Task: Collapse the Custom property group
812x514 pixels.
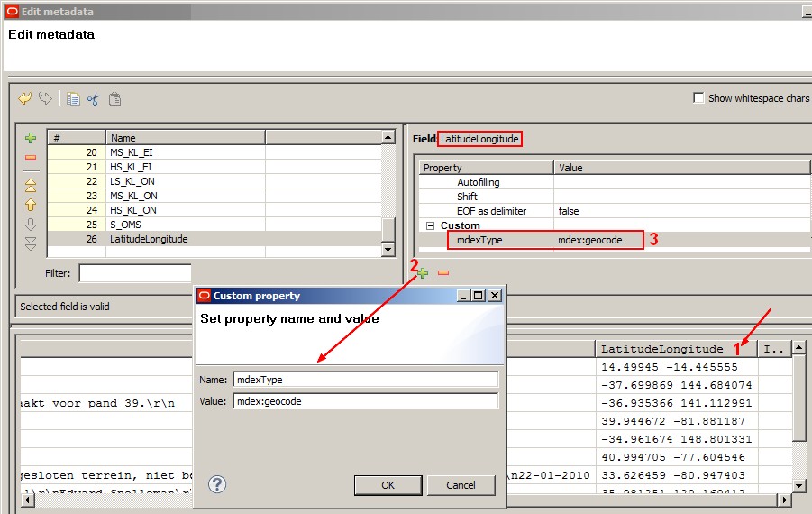Action: [430, 225]
